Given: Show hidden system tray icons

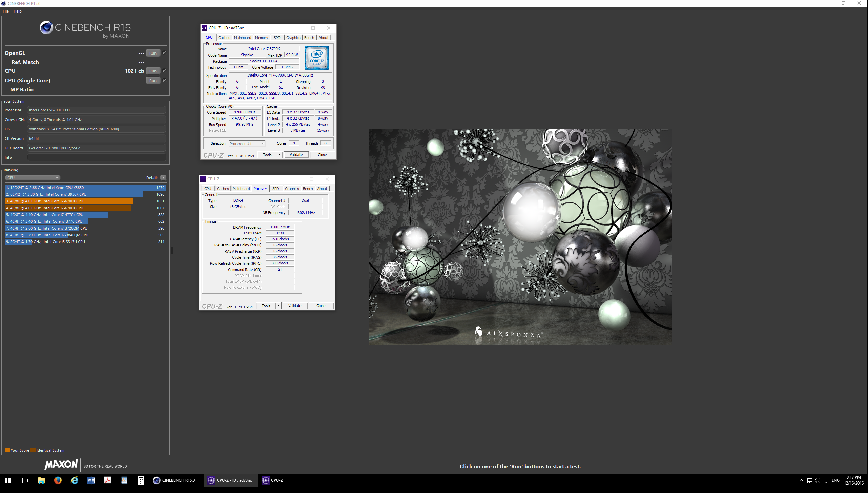Looking at the screenshot, I should coord(801,480).
